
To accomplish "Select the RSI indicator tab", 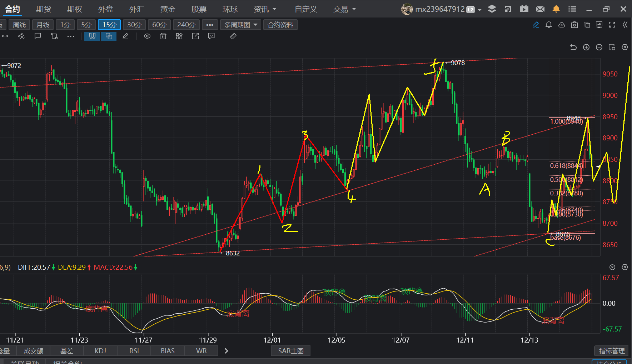I will [134, 351].
